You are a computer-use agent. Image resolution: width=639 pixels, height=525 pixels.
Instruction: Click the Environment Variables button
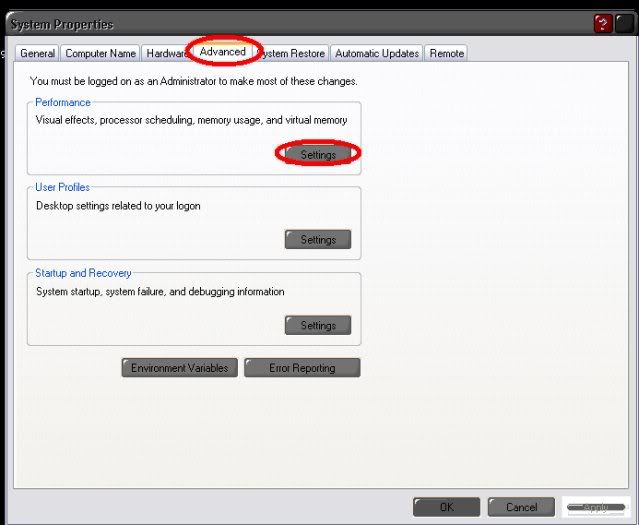point(180,368)
